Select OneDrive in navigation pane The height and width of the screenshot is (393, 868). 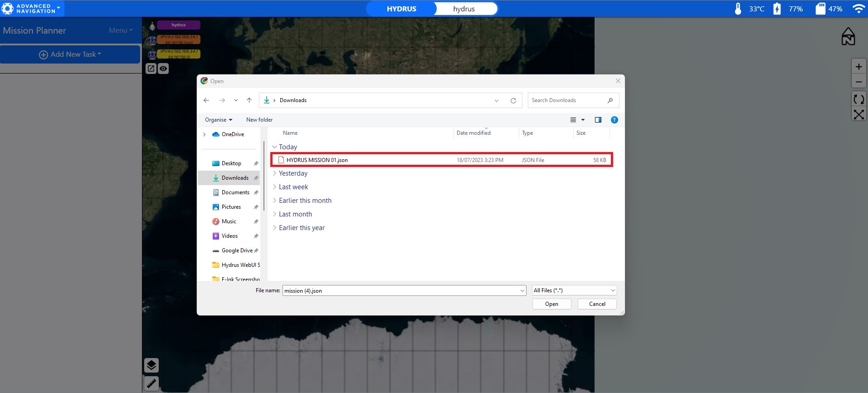coord(228,134)
